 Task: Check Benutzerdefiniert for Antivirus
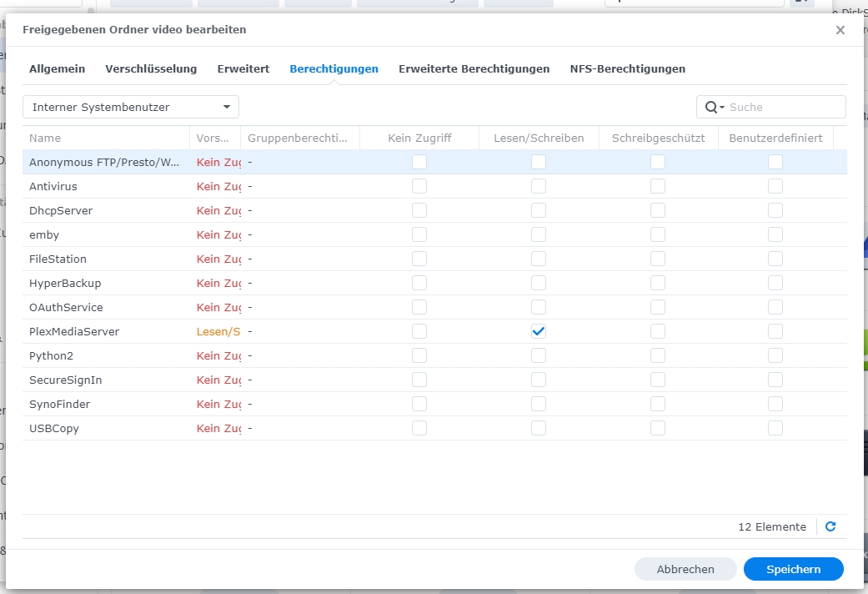pyautogui.click(x=775, y=186)
